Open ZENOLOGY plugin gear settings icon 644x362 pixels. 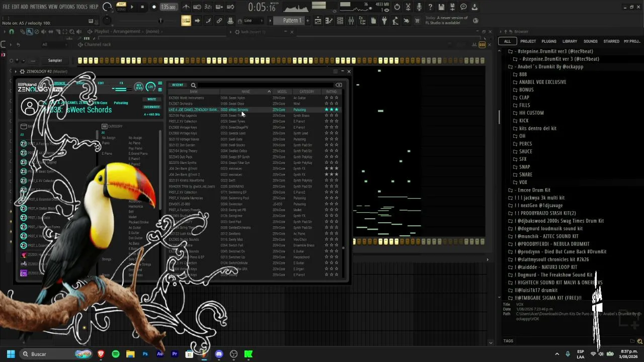(x=22, y=71)
